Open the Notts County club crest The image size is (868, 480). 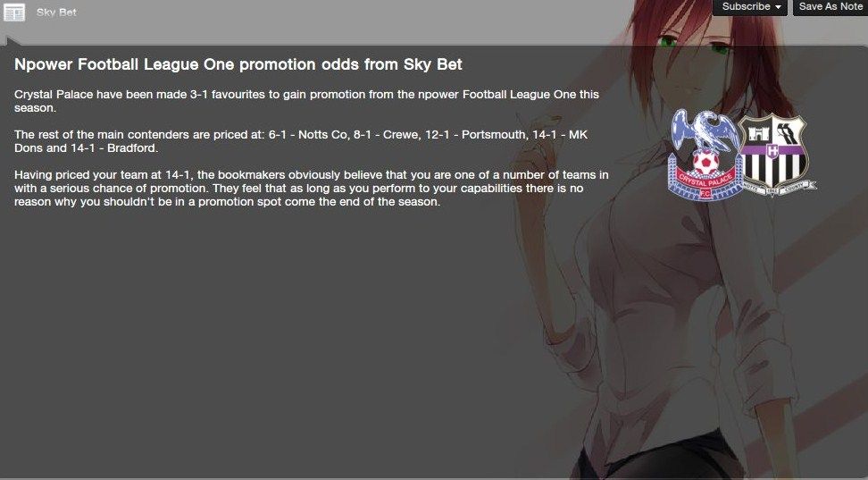point(777,155)
